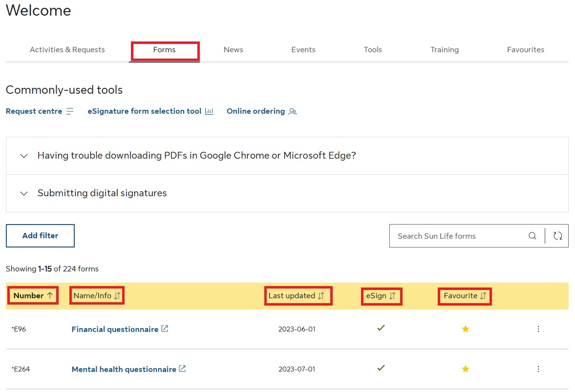Toggle favourite star for Mental health questionnaire

pyautogui.click(x=465, y=369)
